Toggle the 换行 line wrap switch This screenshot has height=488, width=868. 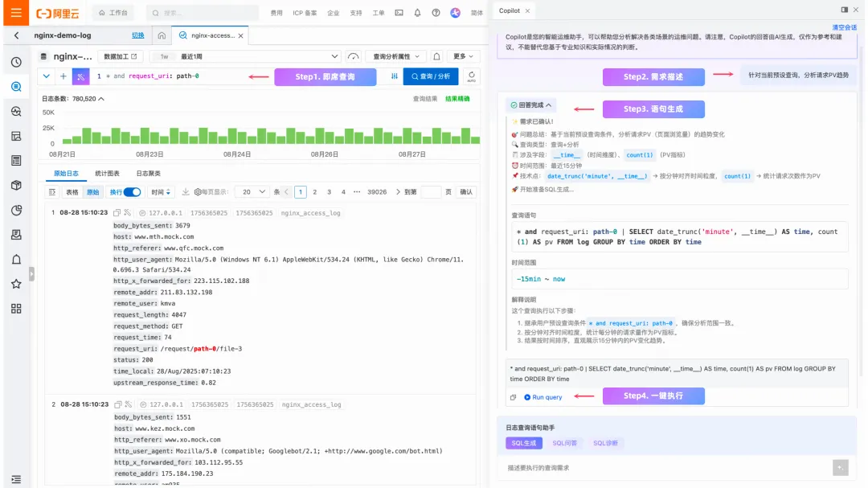point(132,192)
